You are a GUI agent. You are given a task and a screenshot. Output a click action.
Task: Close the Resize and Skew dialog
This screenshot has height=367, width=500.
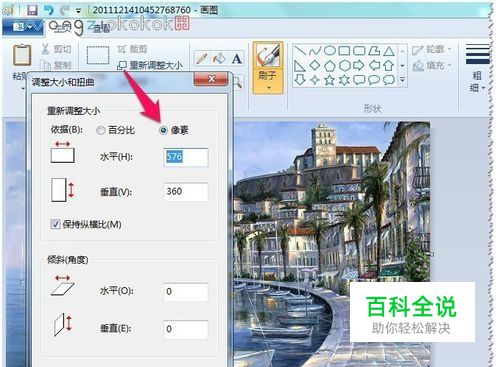click(x=211, y=79)
